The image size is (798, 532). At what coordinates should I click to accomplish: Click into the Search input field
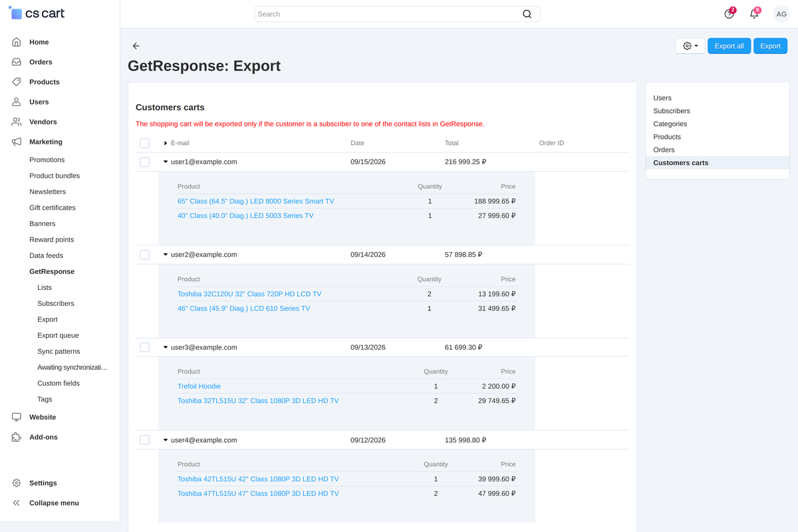[397, 14]
